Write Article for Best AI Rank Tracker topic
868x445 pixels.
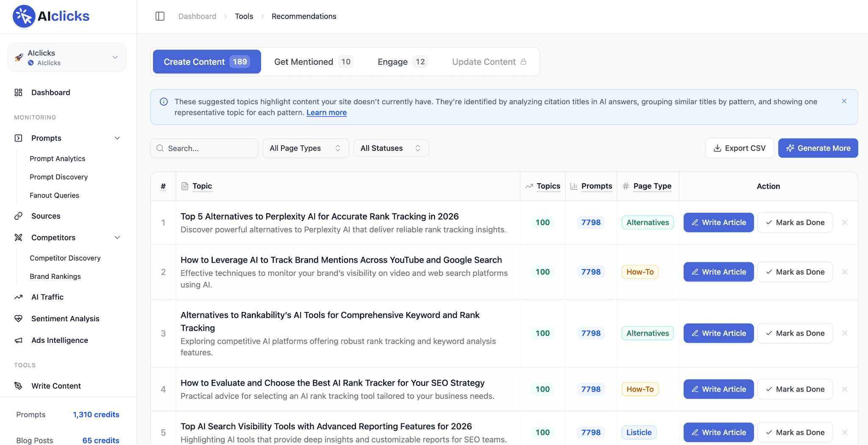pyautogui.click(x=718, y=389)
